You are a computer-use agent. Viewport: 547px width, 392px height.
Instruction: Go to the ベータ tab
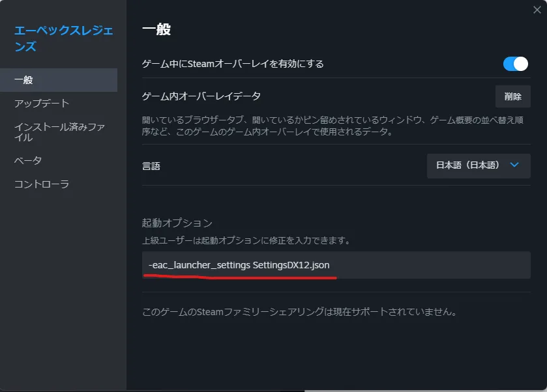28,161
